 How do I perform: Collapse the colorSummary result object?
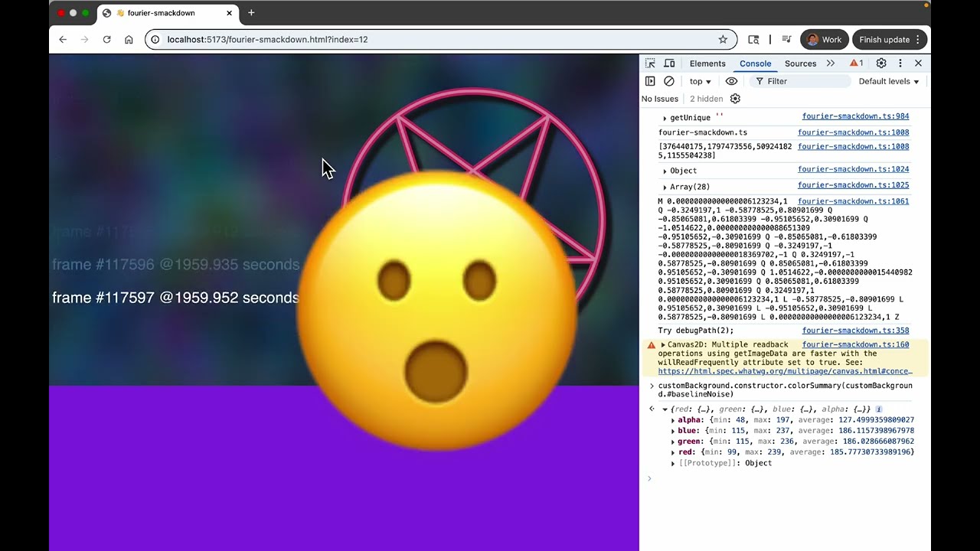[665, 409]
